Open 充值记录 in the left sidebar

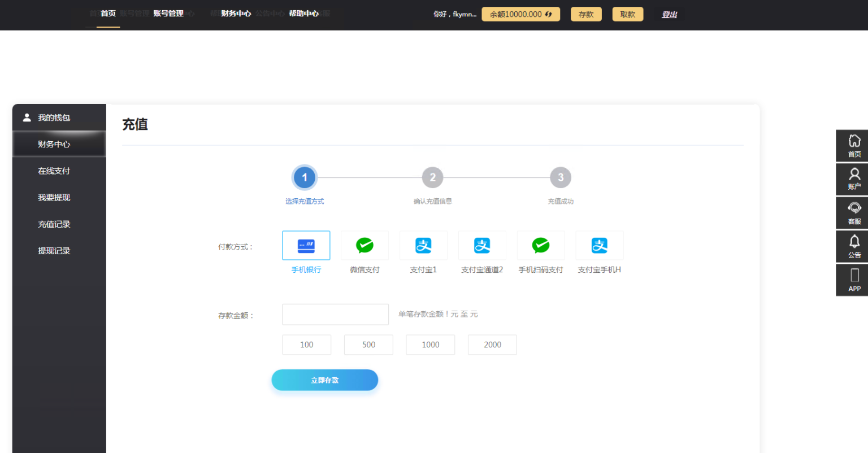coord(54,224)
